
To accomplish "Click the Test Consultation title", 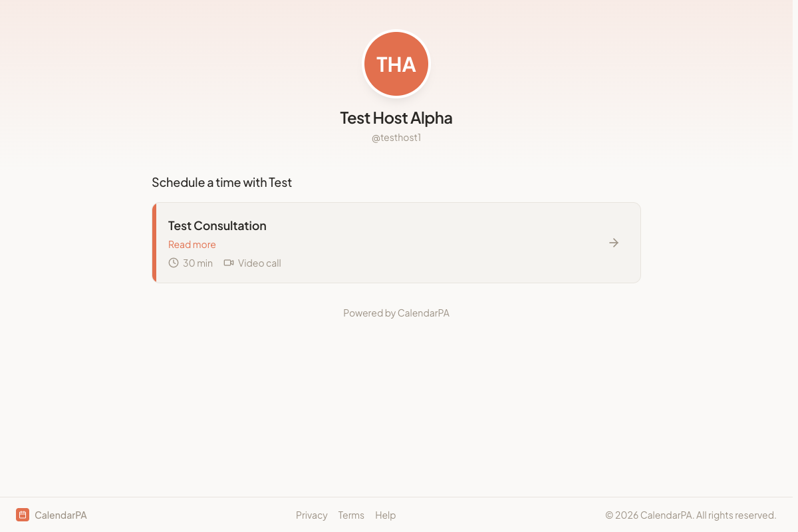I will (217, 225).
